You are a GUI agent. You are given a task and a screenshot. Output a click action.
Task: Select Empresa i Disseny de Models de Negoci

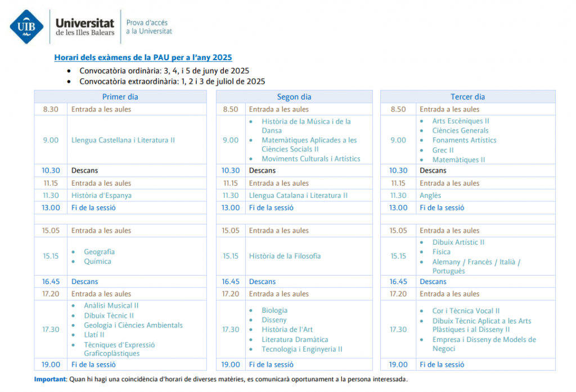click(x=484, y=344)
